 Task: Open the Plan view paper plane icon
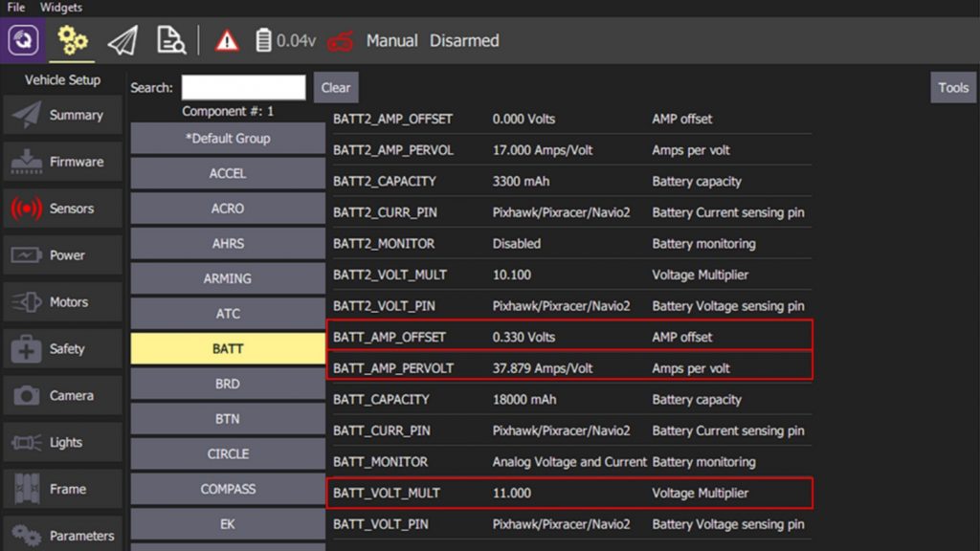[122, 41]
